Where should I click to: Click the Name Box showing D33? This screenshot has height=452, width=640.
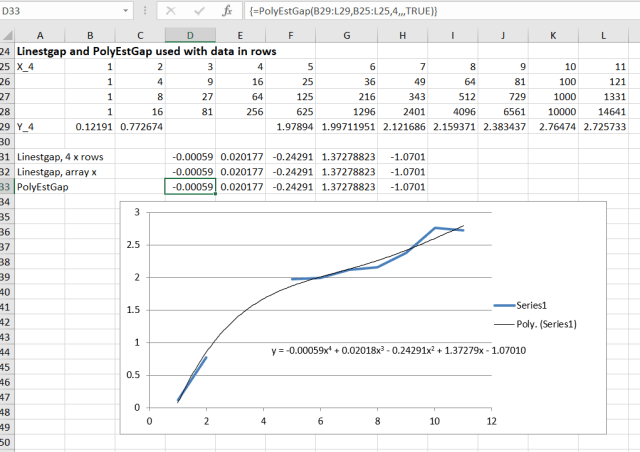[60, 10]
